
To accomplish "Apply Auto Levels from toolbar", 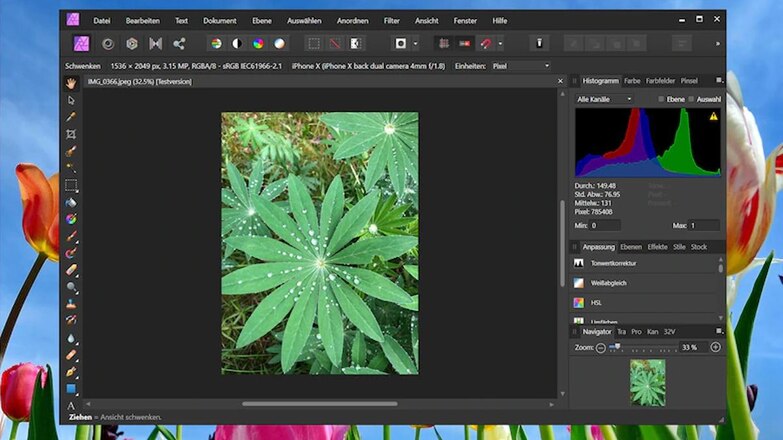I will (x=215, y=43).
